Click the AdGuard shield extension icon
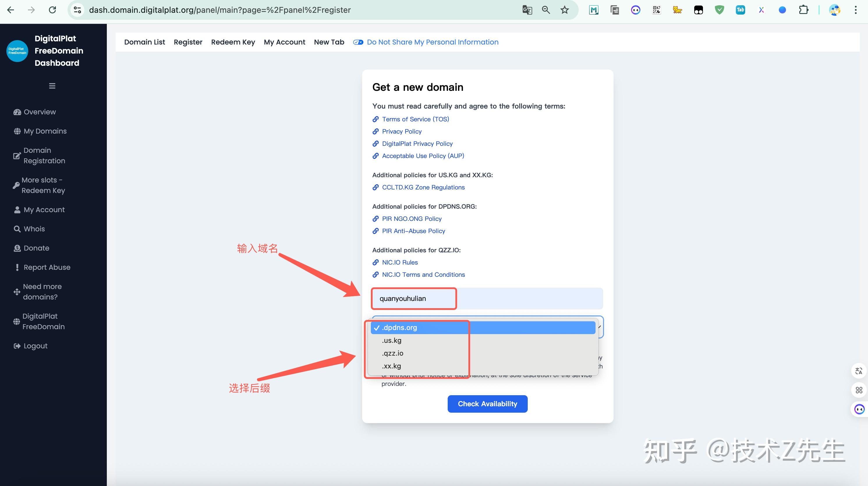Image resolution: width=868 pixels, height=486 pixels. click(x=719, y=10)
